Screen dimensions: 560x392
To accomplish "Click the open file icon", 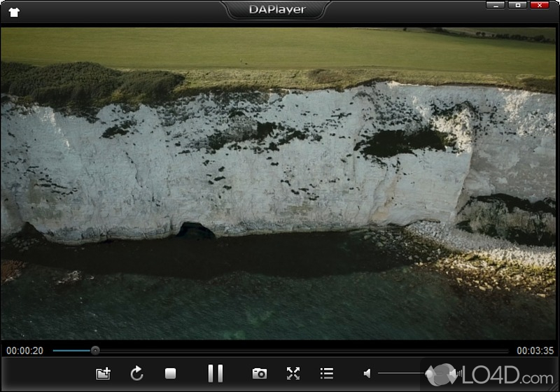I will [x=103, y=374].
